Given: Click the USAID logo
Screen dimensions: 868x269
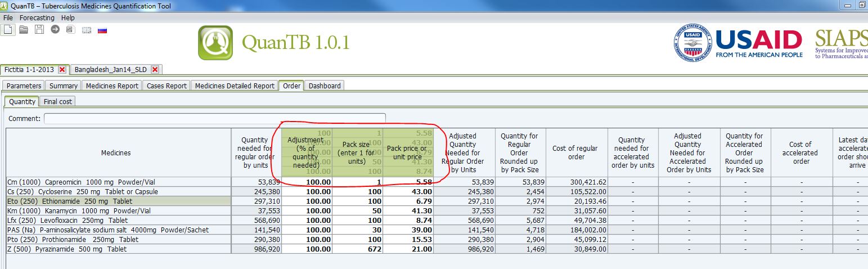Looking at the screenshot, I should [x=737, y=43].
